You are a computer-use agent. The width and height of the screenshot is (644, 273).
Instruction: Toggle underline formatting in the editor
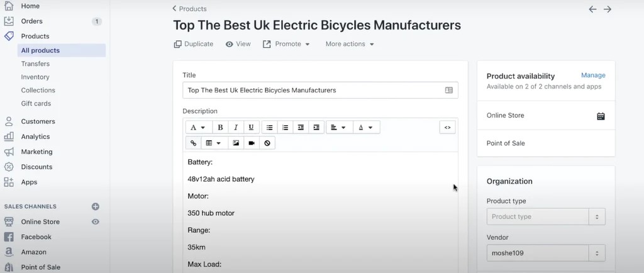(252, 128)
